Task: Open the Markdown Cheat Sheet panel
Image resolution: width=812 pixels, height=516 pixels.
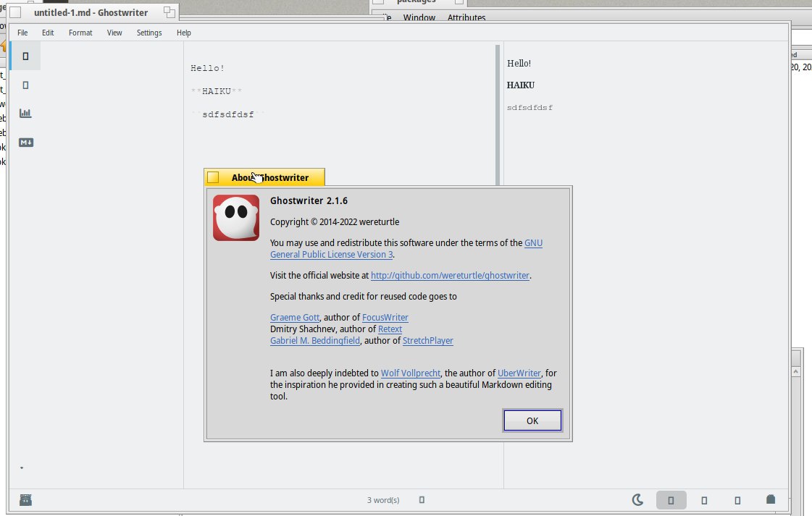Action: pos(25,142)
